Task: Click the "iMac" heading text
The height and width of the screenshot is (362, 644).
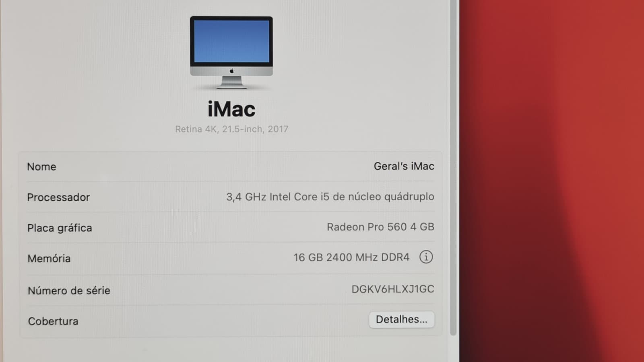Action: [x=231, y=109]
